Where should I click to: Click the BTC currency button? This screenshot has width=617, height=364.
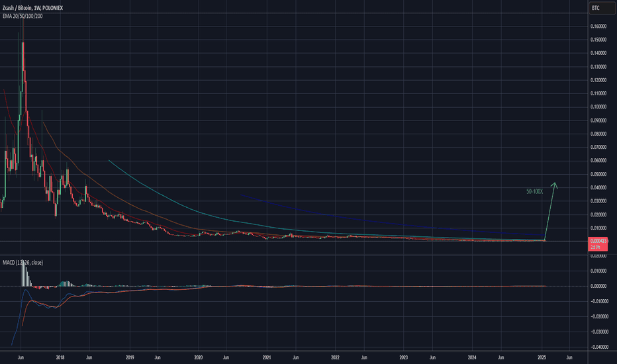[602, 8]
